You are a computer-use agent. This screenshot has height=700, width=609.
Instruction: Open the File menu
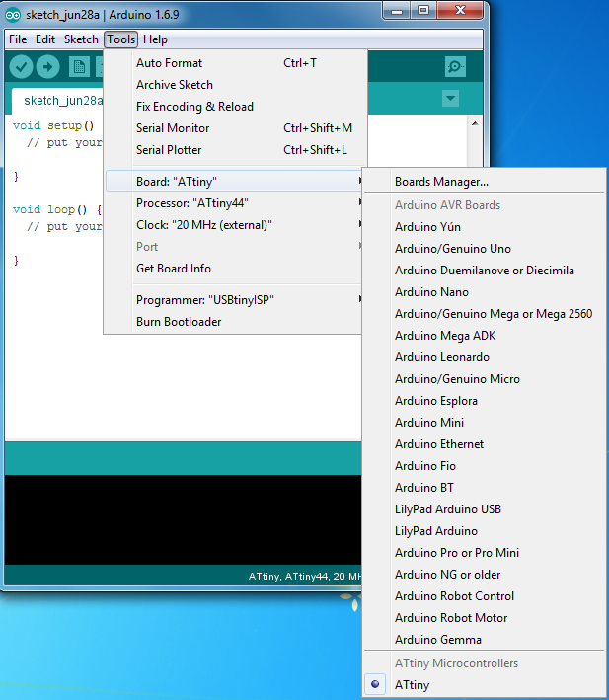(x=18, y=39)
